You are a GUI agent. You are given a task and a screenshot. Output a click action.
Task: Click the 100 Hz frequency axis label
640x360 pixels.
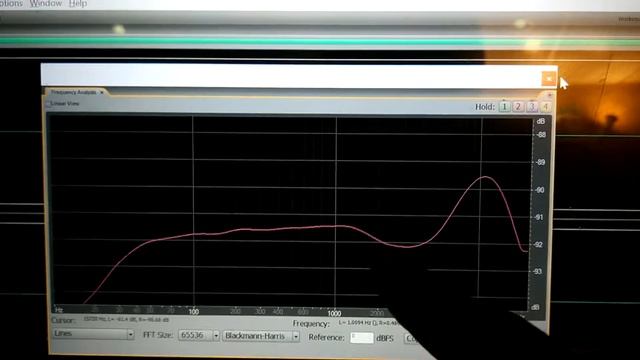pos(194,312)
